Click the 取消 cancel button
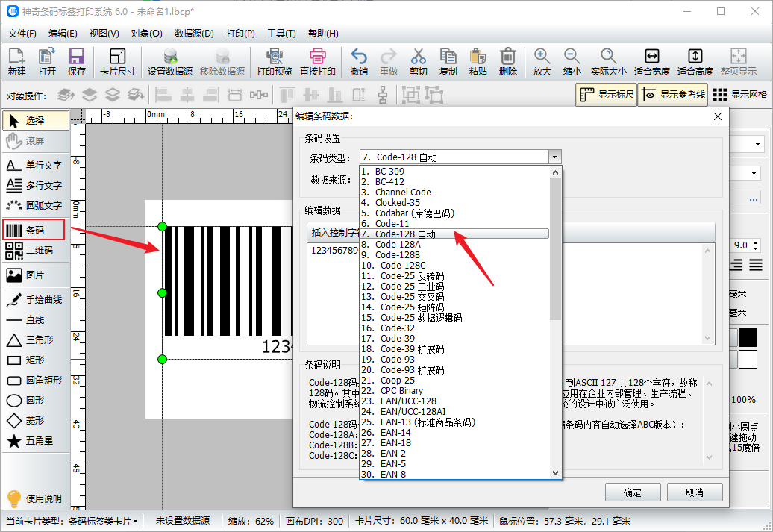The image size is (773, 532). click(x=695, y=492)
